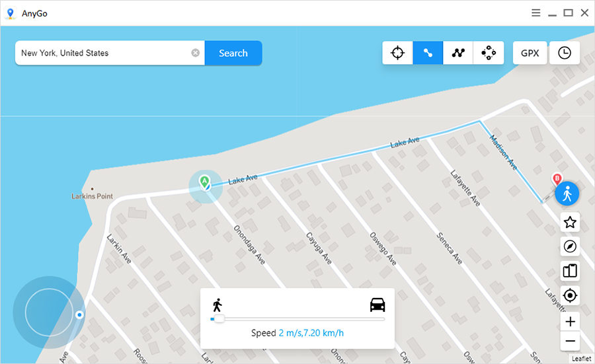The height and width of the screenshot is (364, 595).
Task: Click the green marker A on the map
Action: (x=204, y=182)
